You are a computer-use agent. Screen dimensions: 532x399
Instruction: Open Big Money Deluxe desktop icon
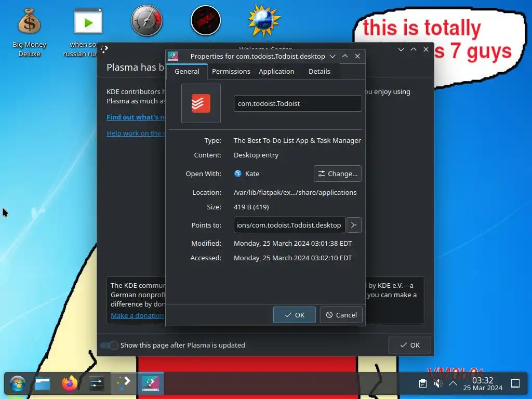point(30,32)
